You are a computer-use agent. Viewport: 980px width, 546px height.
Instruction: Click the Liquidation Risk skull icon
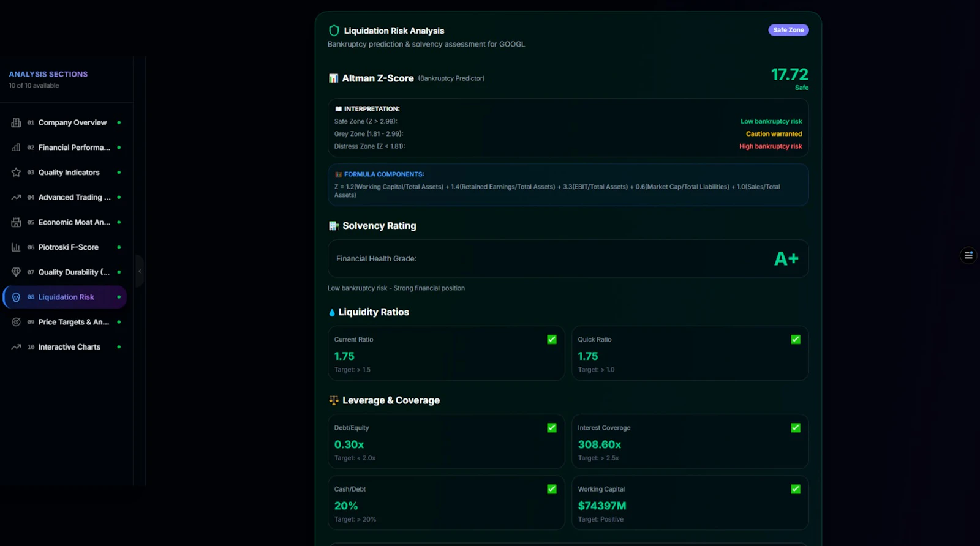(16, 297)
